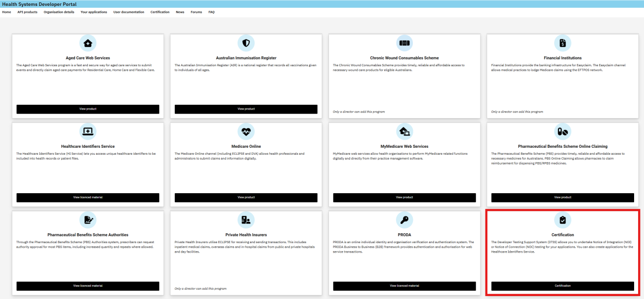The height and width of the screenshot is (299, 644).
Task: Click the Medicare Online heartbeat icon
Action: pyautogui.click(x=246, y=131)
